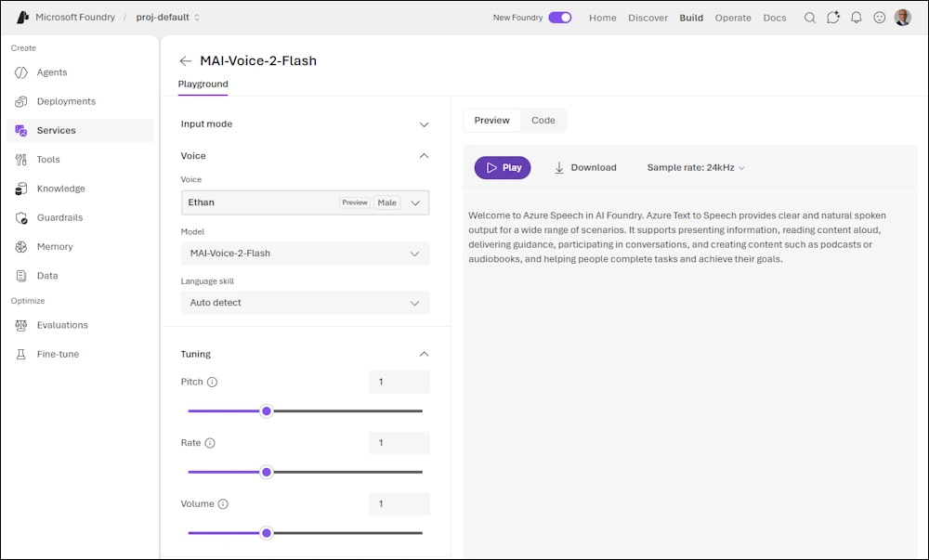Click the Pitch slider handle

tap(267, 410)
